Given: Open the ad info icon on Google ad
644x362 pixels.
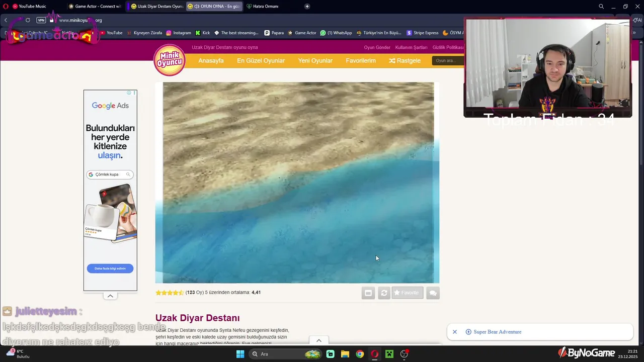Looking at the screenshot, I should (129, 93).
